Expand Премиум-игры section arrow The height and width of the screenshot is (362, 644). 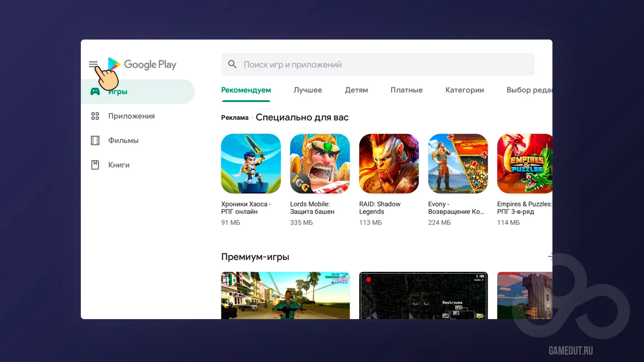coord(550,257)
